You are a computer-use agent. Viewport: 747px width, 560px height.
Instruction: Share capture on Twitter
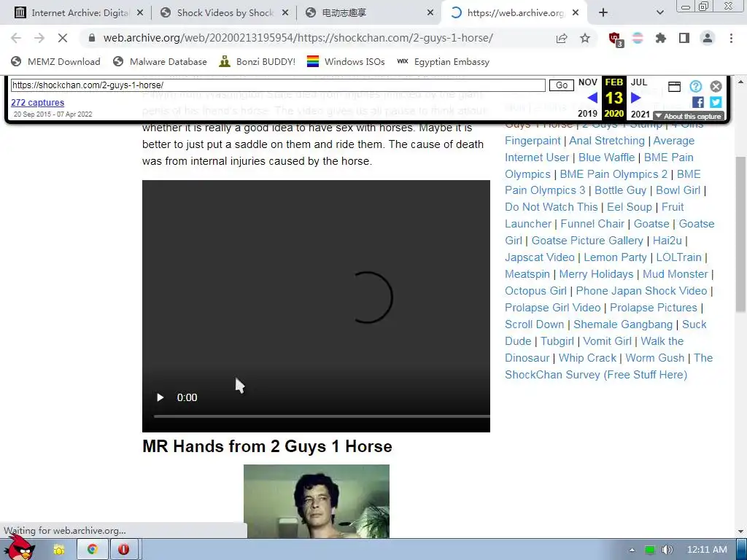tap(716, 102)
